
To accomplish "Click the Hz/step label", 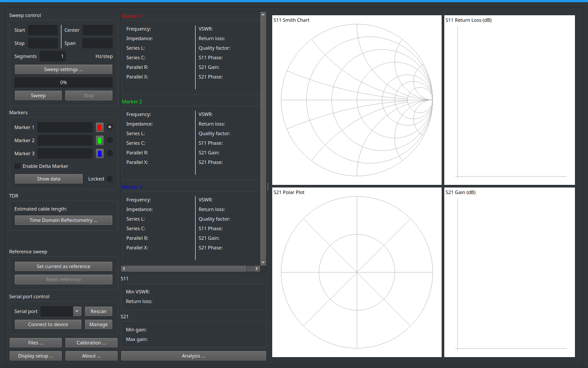I will 104,56.
